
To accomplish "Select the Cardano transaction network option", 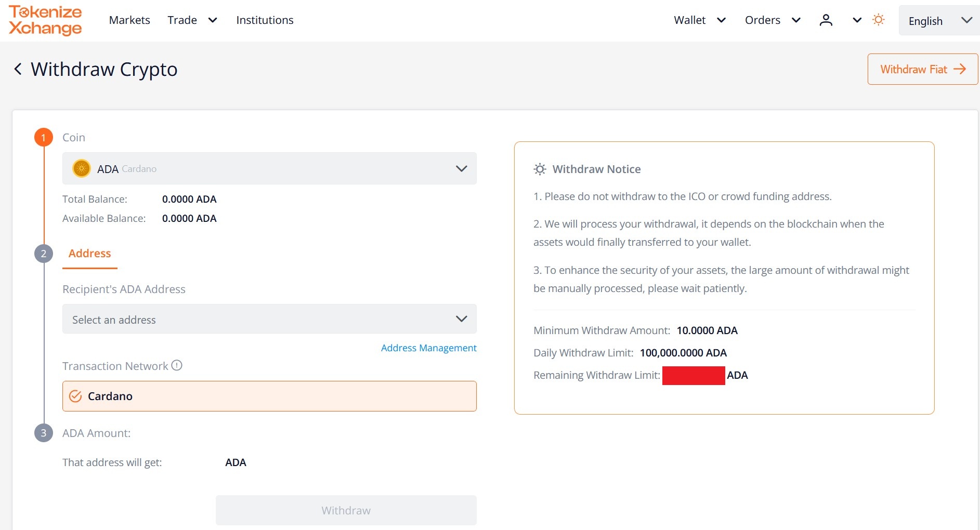I will pyautogui.click(x=269, y=396).
